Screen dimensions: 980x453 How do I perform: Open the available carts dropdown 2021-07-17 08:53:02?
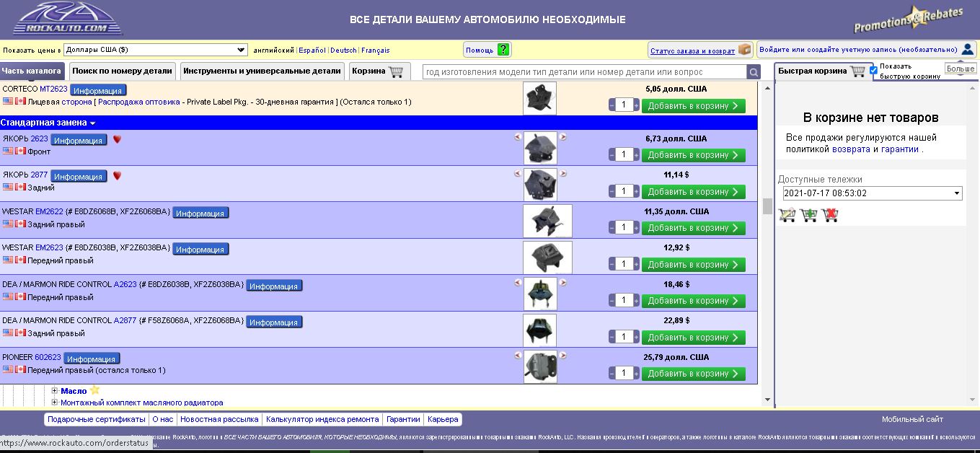pyautogui.click(x=873, y=193)
